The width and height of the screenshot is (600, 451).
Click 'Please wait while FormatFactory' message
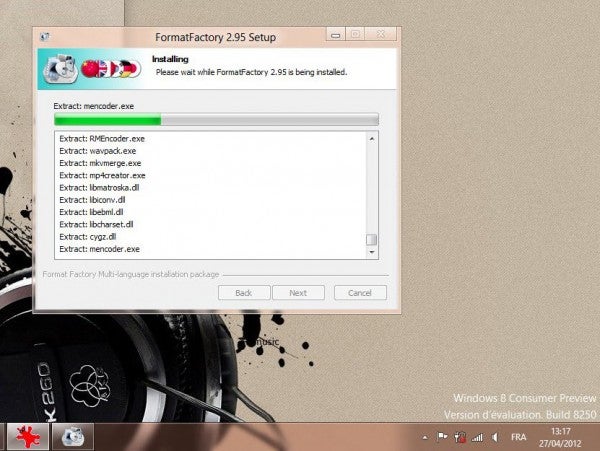pos(251,72)
